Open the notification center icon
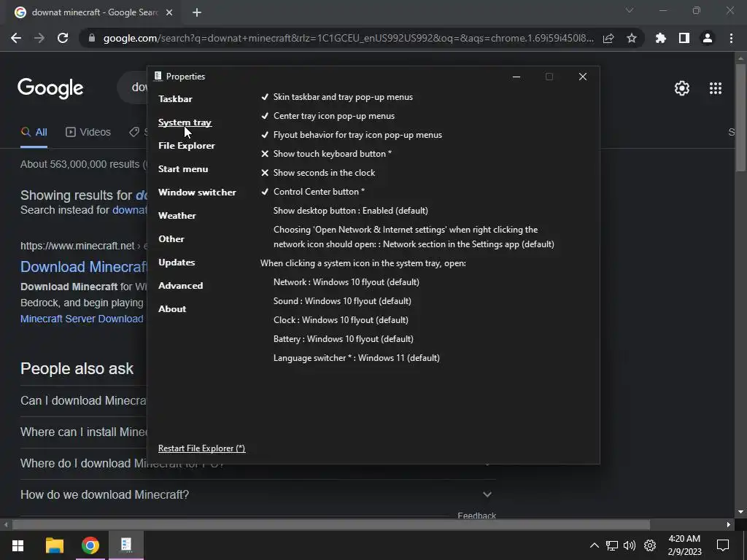Screen dimensions: 747x560 pos(723,545)
